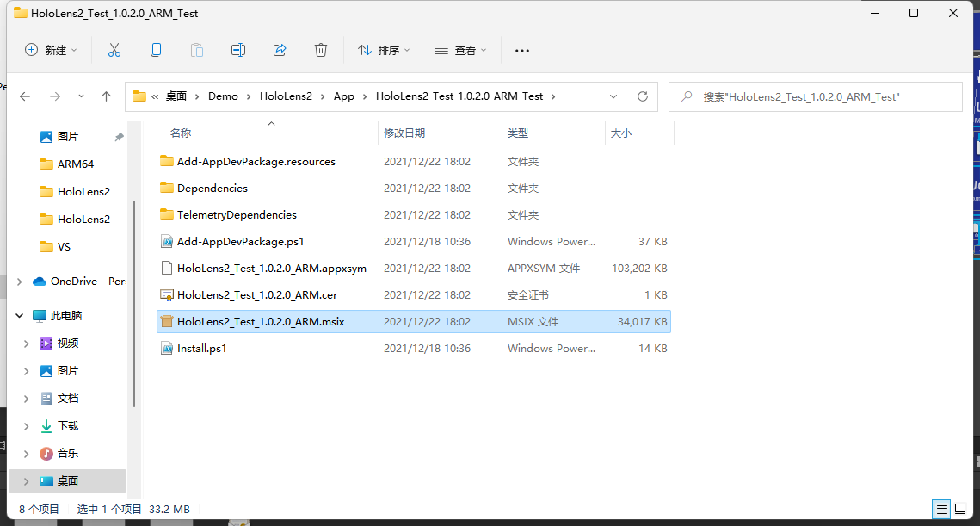Viewport: 980px width, 526px height.
Task: Click the appxsym file icon
Action: coord(166,269)
